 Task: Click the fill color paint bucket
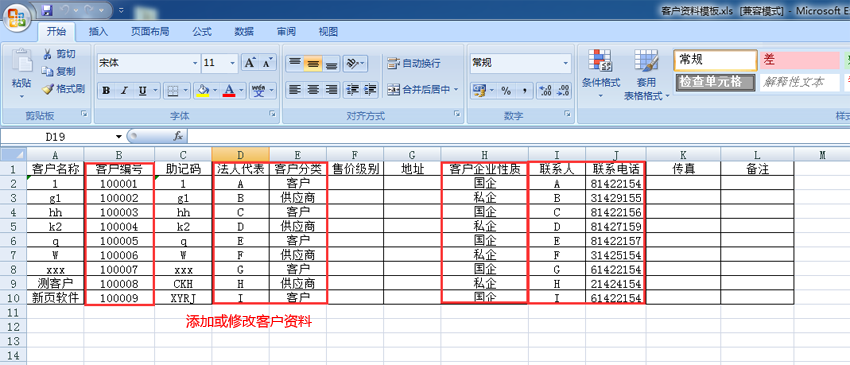(203, 90)
